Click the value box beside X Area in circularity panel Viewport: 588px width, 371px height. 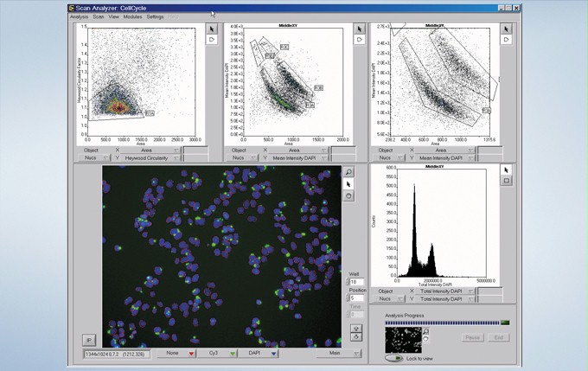coord(195,150)
